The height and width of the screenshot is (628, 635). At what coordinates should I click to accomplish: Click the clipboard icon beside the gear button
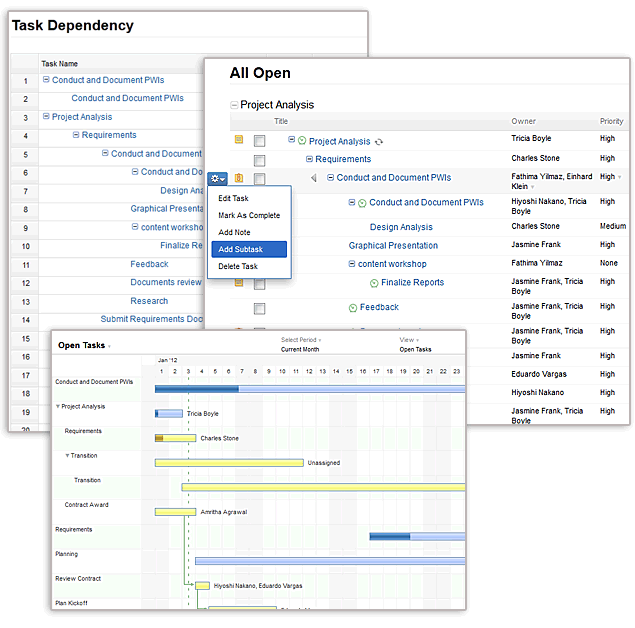point(239,178)
